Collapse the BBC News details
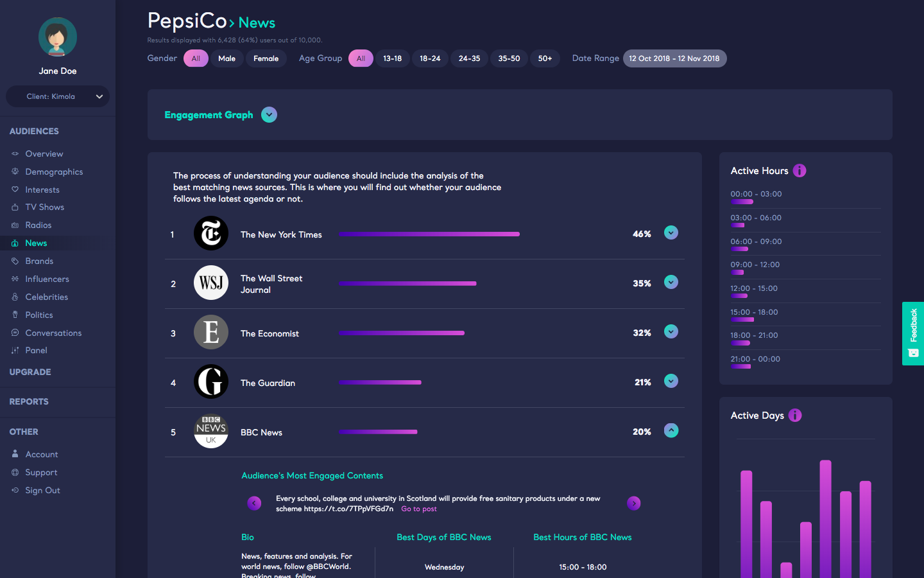 pos(671,430)
